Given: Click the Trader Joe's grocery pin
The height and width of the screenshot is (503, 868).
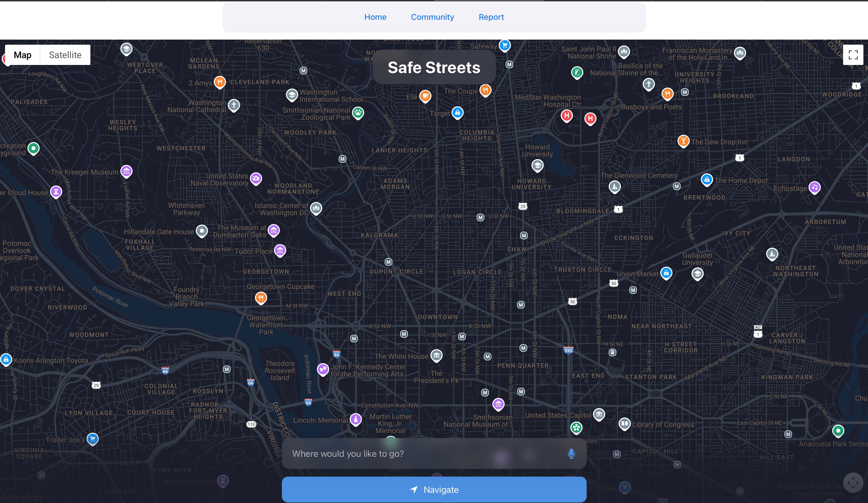Looking at the screenshot, I should (92, 438).
